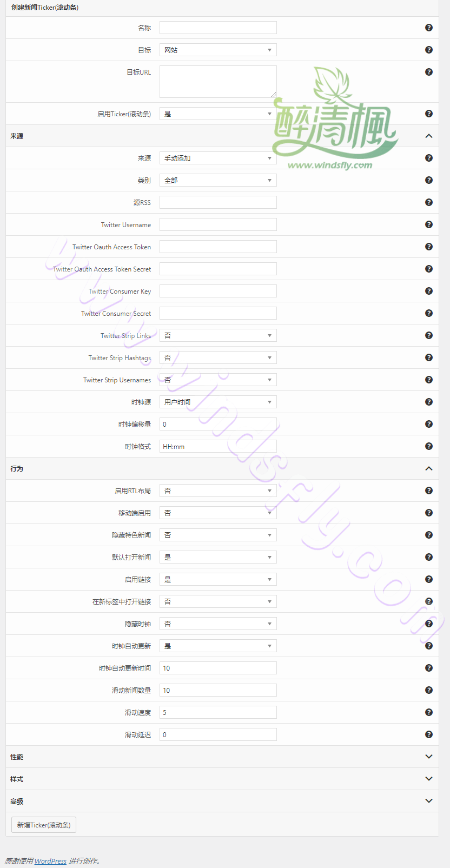The image size is (450, 868).
Task: Open the 移动端启用 yes/no selector
Action: (x=218, y=513)
